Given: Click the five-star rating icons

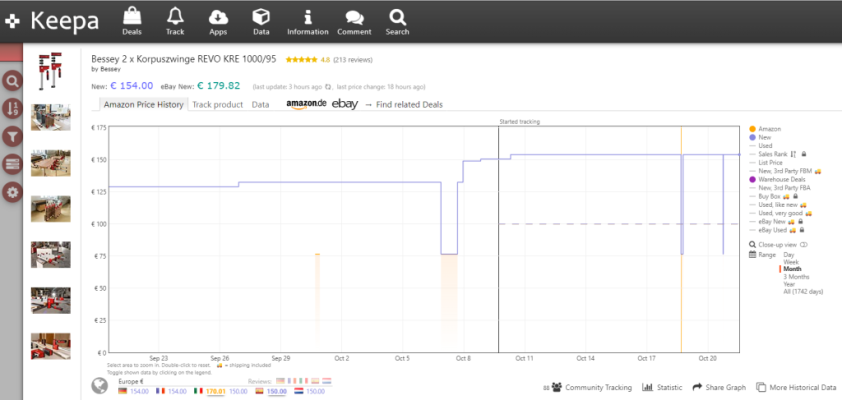Looking at the screenshot, I should point(301,60).
